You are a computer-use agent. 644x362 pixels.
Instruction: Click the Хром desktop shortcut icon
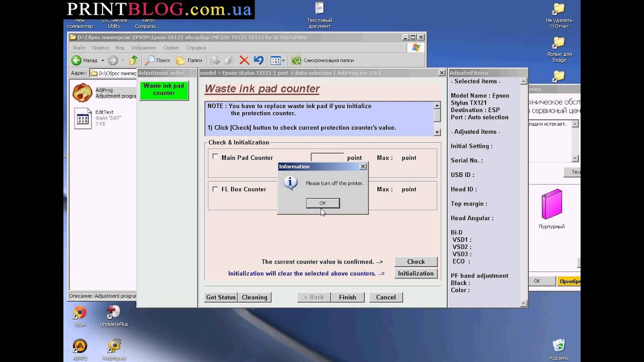coord(79,313)
